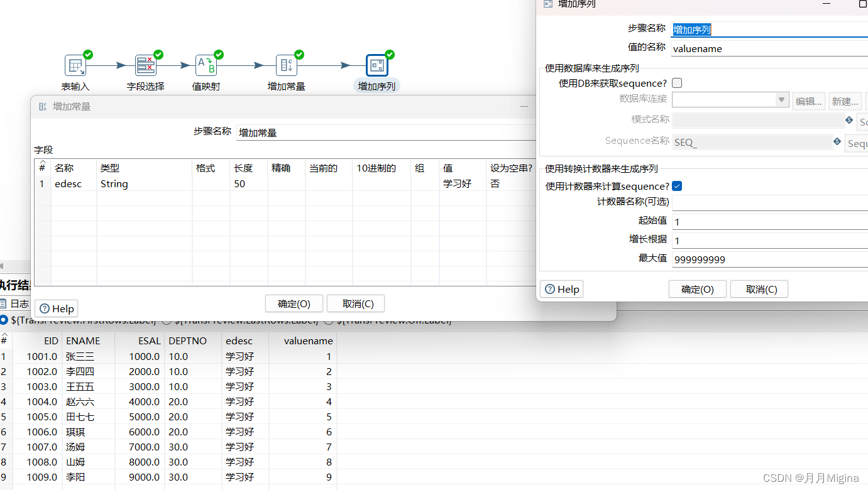Click the 长度 cell with 50
The height and width of the screenshot is (490, 868).
[x=249, y=183]
